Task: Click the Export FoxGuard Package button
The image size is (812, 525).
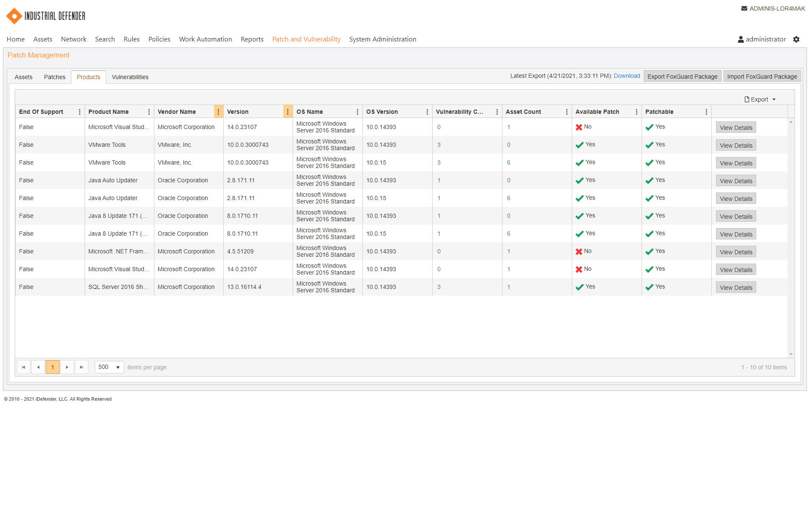Action: [x=682, y=77]
